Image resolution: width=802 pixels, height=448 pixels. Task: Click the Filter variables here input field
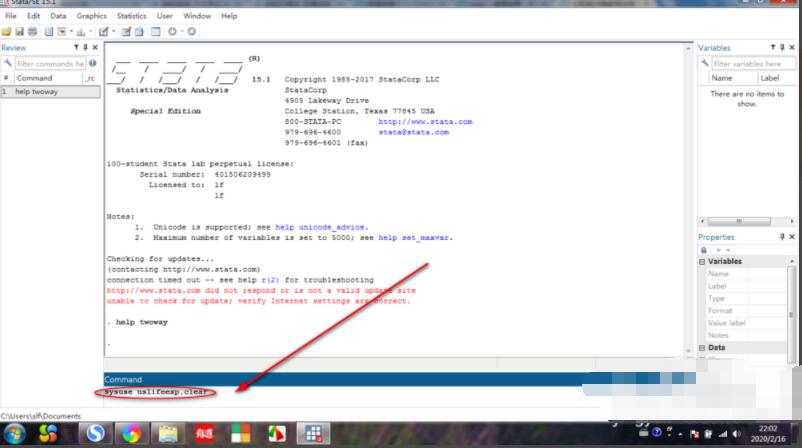click(x=753, y=64)
